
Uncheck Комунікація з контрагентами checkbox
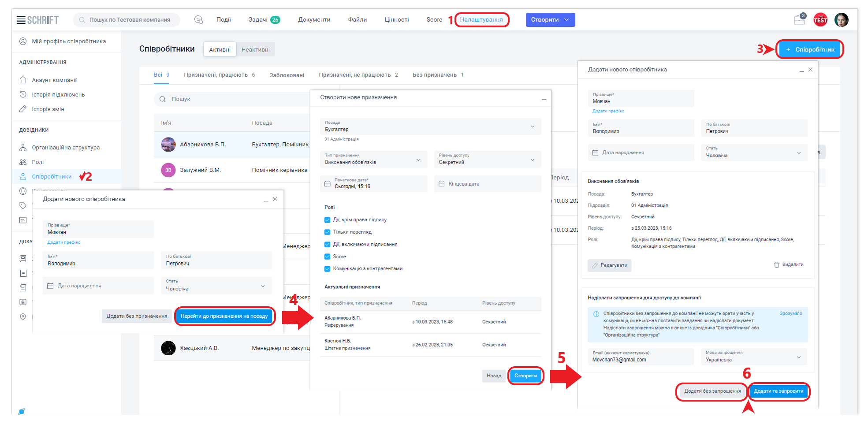click(x=328, y=269)
